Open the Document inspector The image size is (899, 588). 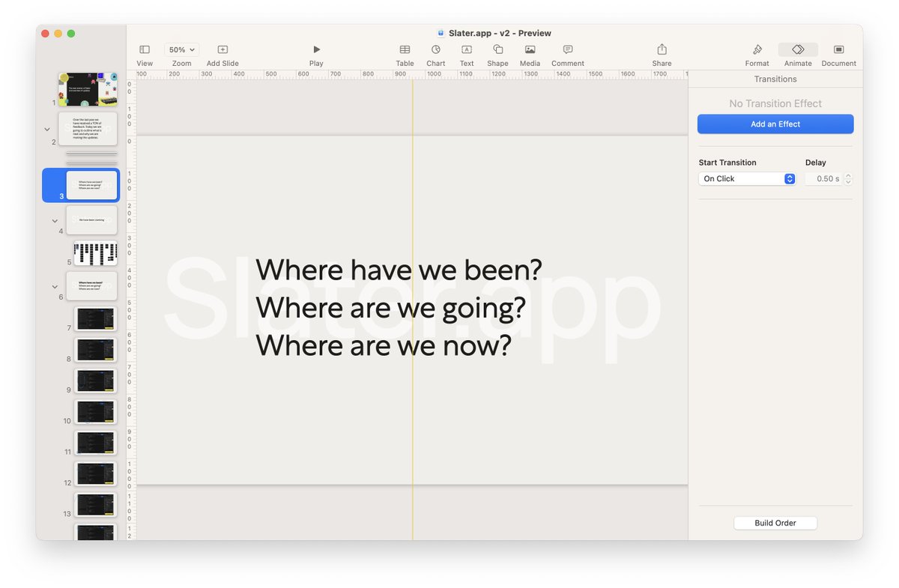point(839,49)
